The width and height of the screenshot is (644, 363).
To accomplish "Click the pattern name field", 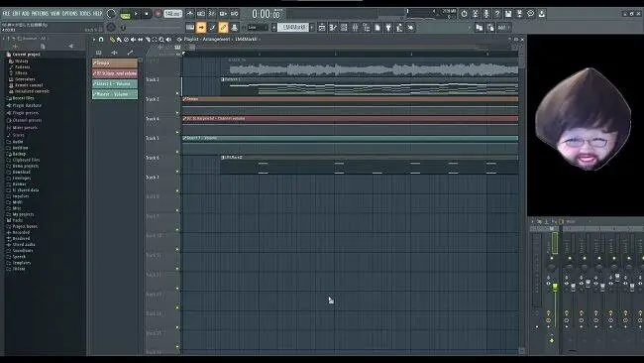I will coord(293,28).
